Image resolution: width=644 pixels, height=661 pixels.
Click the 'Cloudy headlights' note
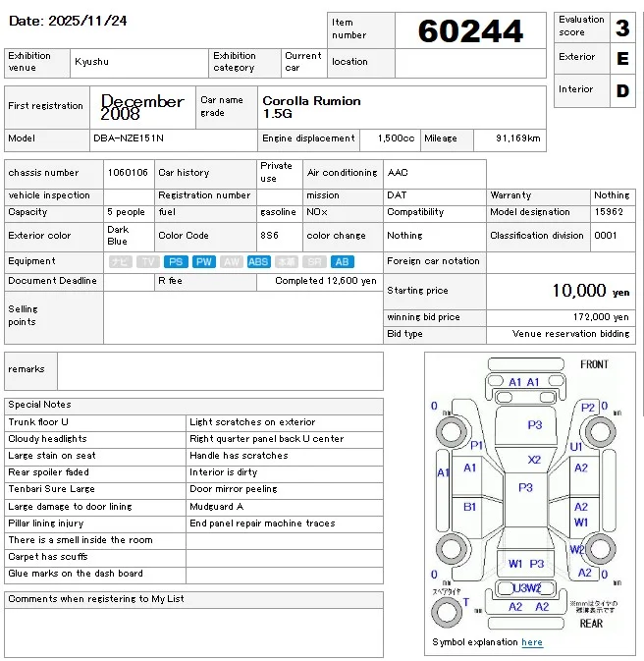(x=47, y=439)
